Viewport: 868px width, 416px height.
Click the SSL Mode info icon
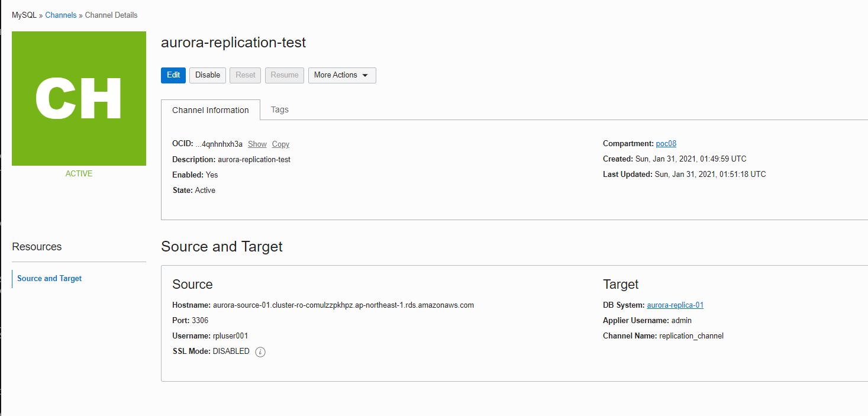click(260, 351)
